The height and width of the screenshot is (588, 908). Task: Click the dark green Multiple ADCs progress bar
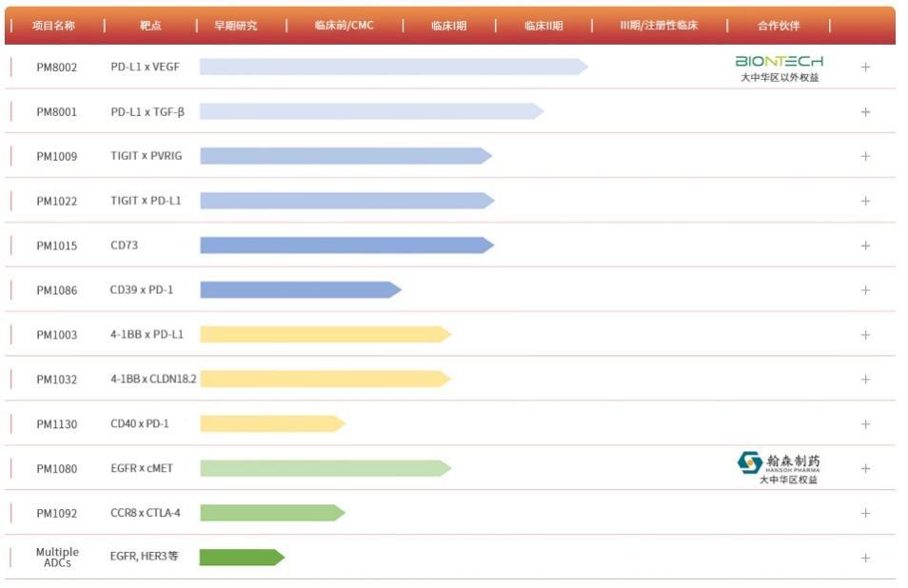click(241, 558)
